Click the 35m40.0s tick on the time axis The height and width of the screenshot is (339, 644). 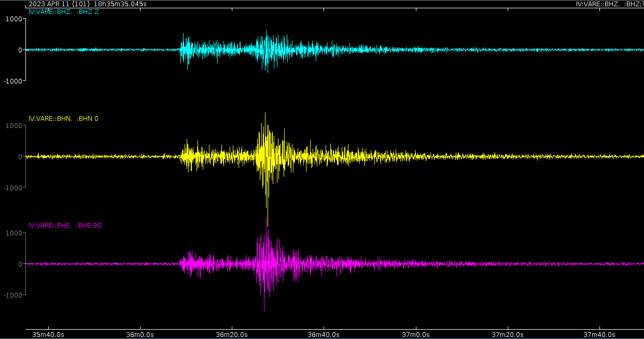[x=49, y=335]
